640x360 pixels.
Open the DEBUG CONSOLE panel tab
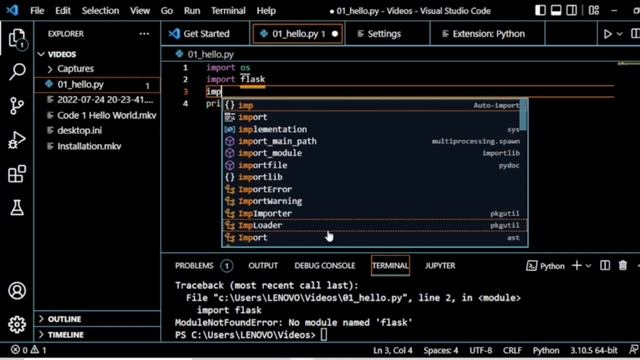324,266
